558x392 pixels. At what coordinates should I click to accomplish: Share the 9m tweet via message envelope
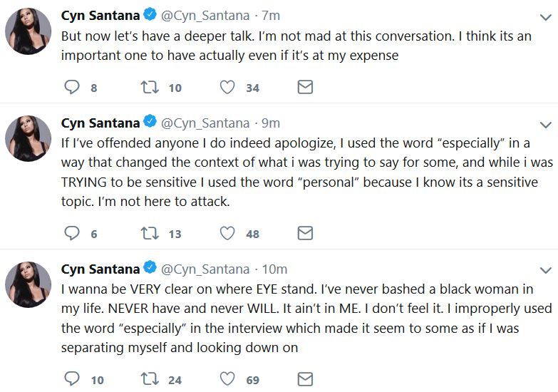[x=305, y=233]
